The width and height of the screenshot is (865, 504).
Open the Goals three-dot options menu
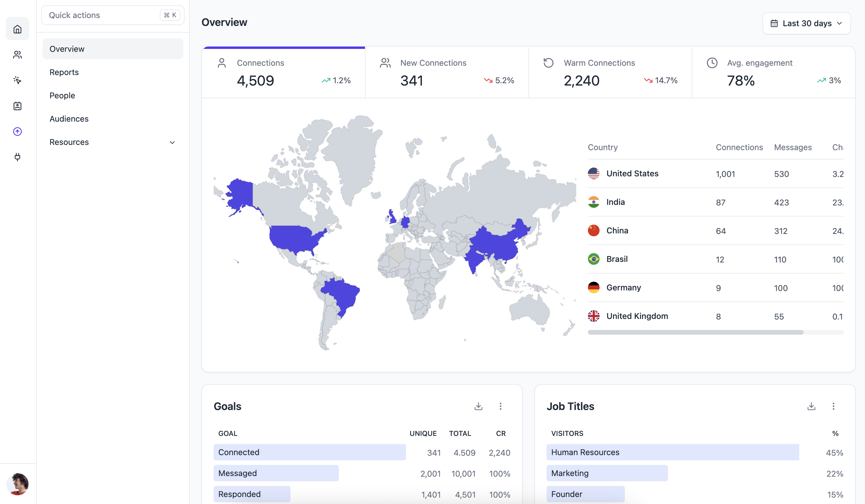coord(501,406)
